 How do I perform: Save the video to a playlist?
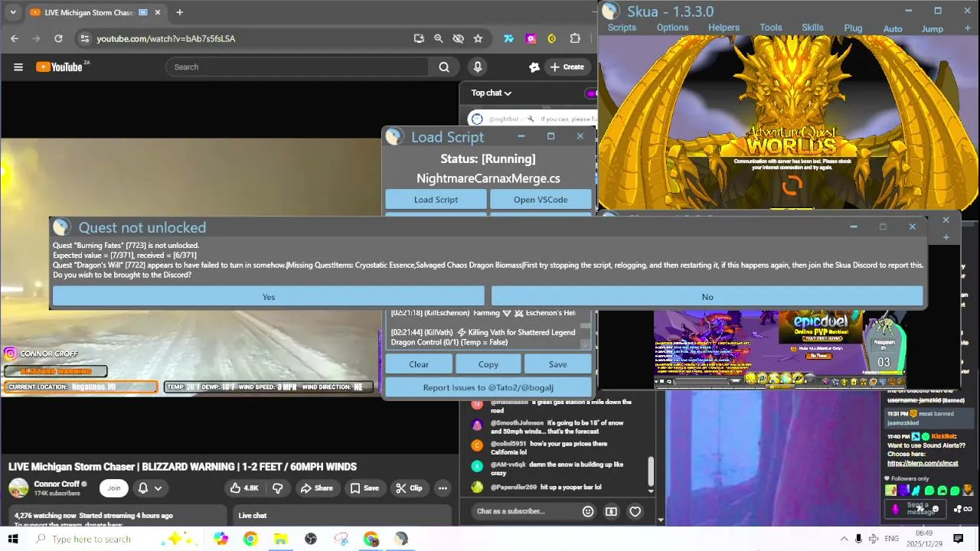[364, 487]
